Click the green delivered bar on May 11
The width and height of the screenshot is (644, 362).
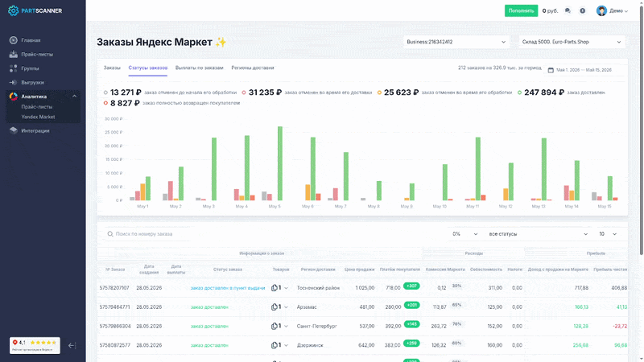click(478, 169)
